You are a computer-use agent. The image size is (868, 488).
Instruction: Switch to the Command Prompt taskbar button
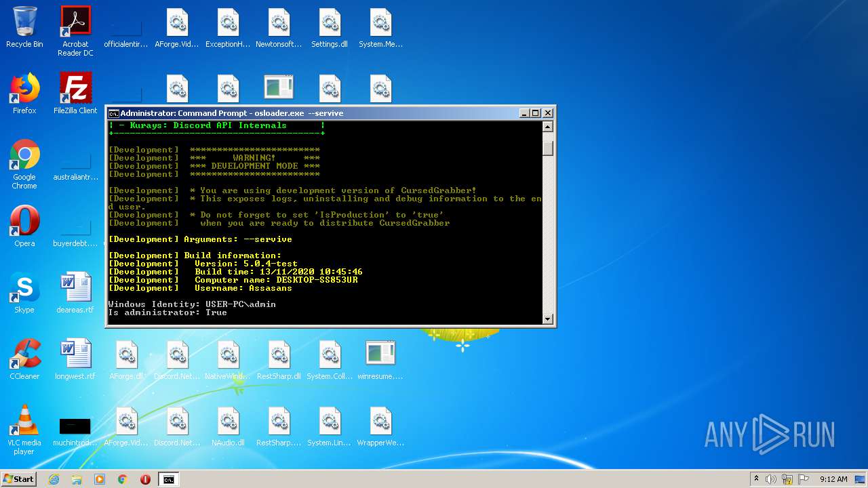coord(168,479)
